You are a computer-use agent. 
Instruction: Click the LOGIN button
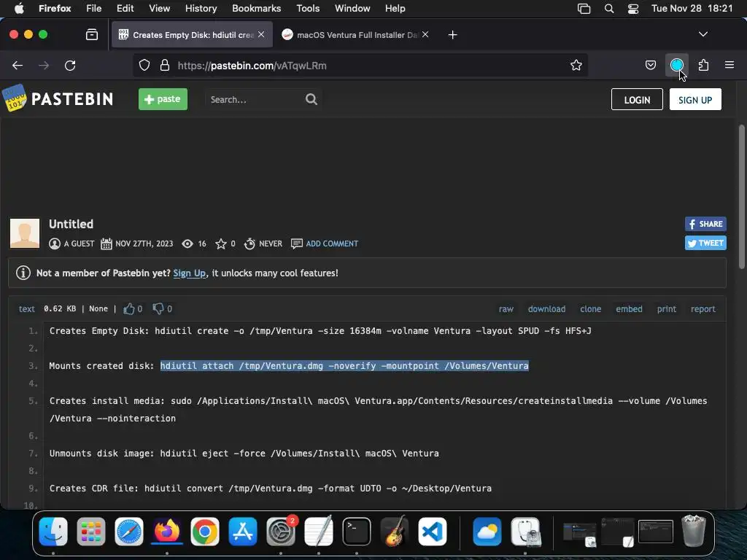coord(637,99)
